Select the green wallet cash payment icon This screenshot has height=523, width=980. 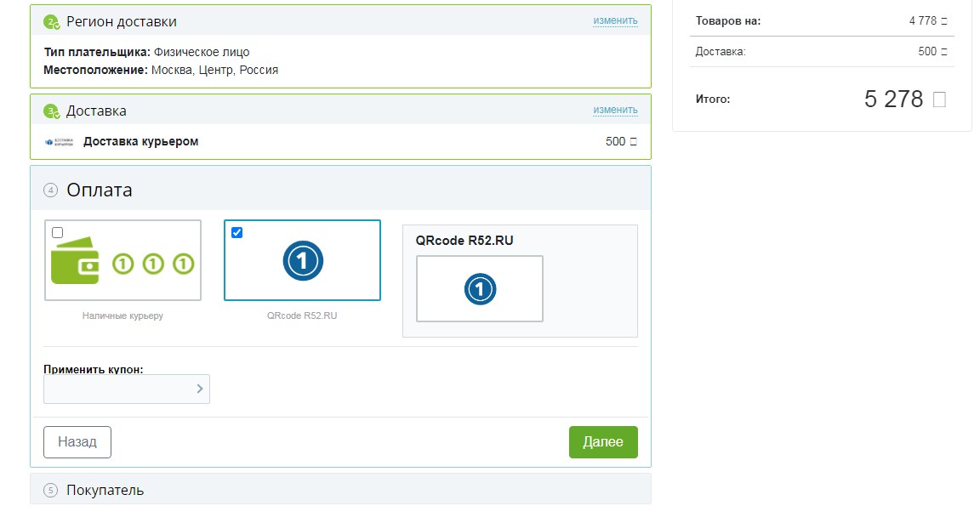pyautogui.click(x=75, y=264)
